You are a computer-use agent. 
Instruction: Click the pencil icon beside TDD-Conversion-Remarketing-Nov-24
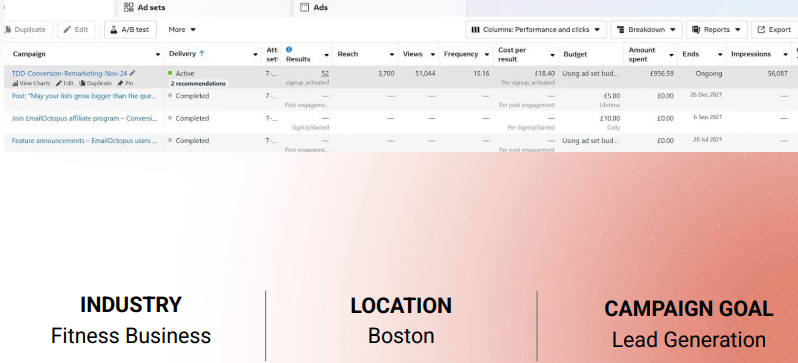[x=133, y=73]
